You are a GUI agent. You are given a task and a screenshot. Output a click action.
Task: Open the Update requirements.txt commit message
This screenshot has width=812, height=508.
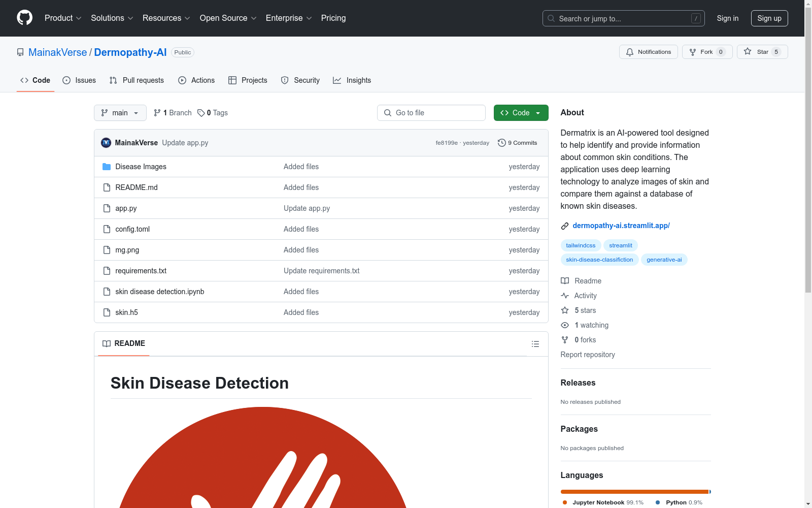[x=322, y=271]
